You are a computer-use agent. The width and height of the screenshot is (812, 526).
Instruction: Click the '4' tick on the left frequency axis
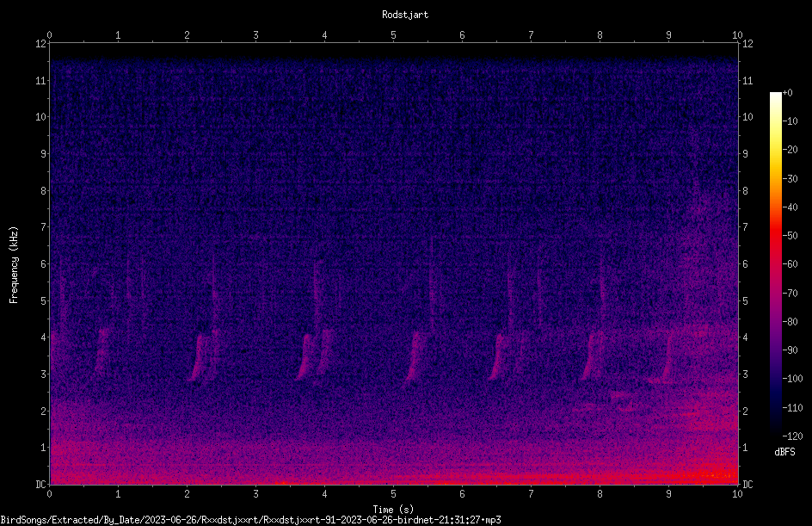pos(43,337)
